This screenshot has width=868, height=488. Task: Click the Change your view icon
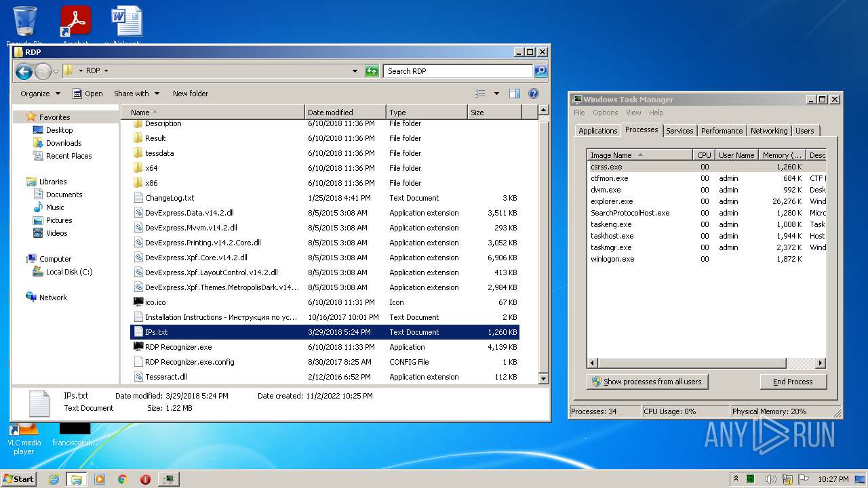480,94
